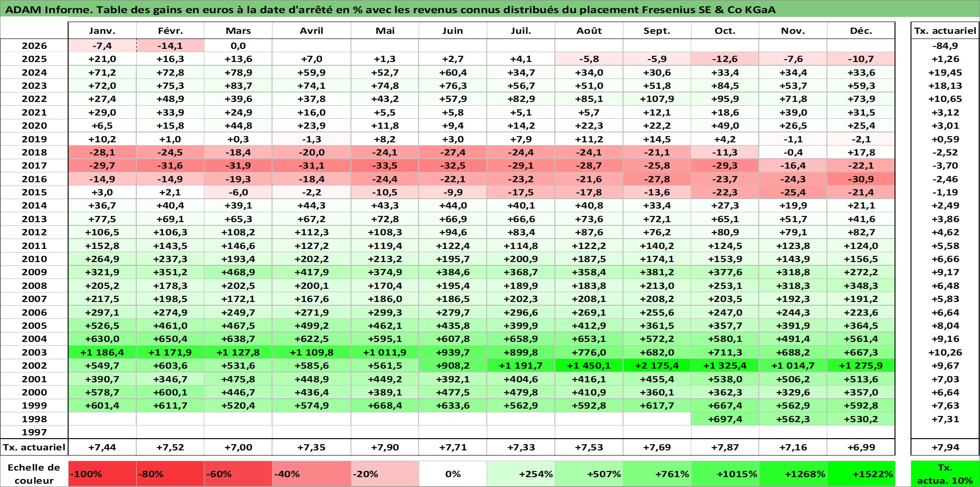Select cell +538,0 in Oct. 2001
Viewport: 980px width, 487px height.
point(725,379)
